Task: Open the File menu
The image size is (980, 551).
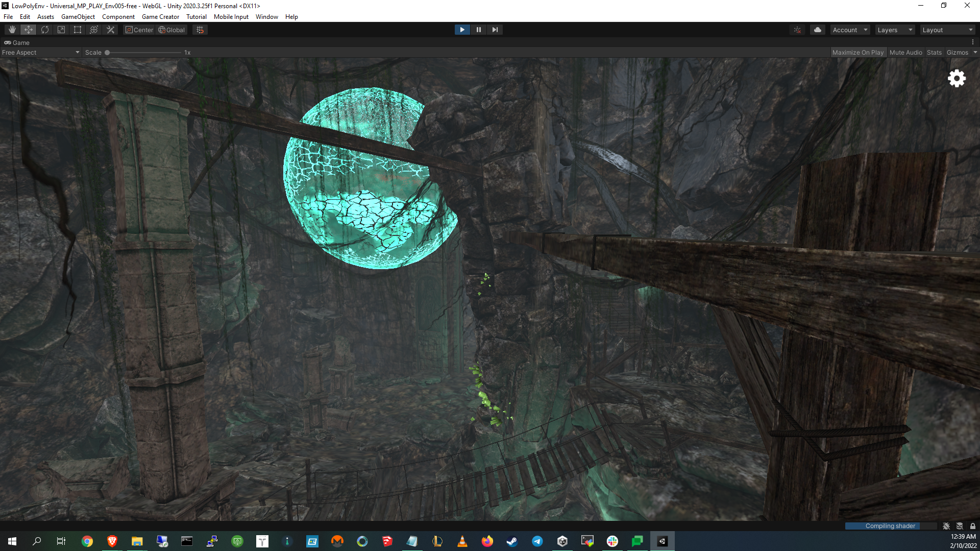Action: (8, 16)
